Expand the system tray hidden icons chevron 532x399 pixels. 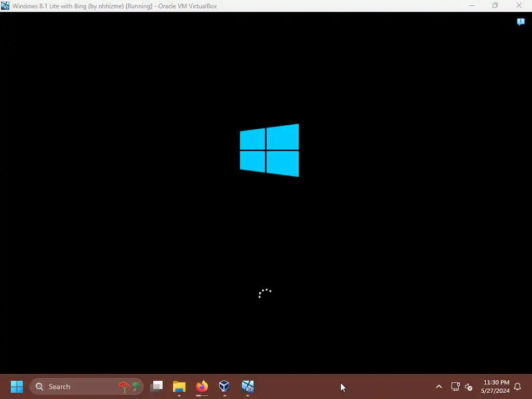(x=438, y=387)
